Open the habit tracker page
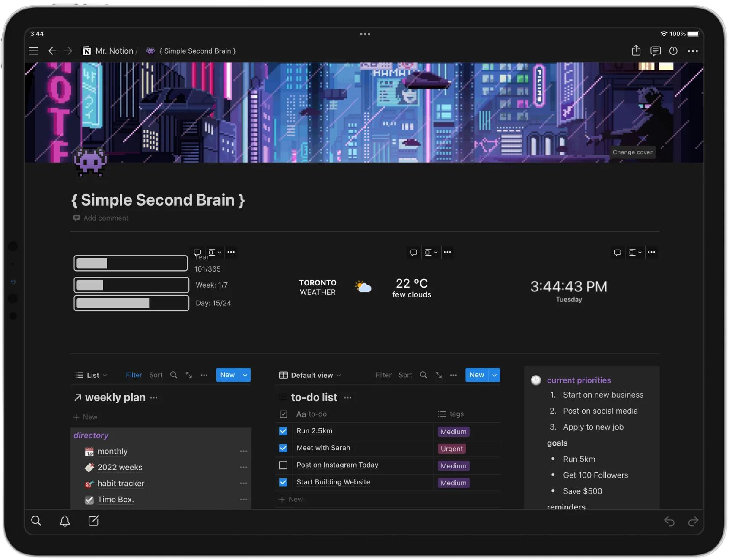 click(121, 484)
